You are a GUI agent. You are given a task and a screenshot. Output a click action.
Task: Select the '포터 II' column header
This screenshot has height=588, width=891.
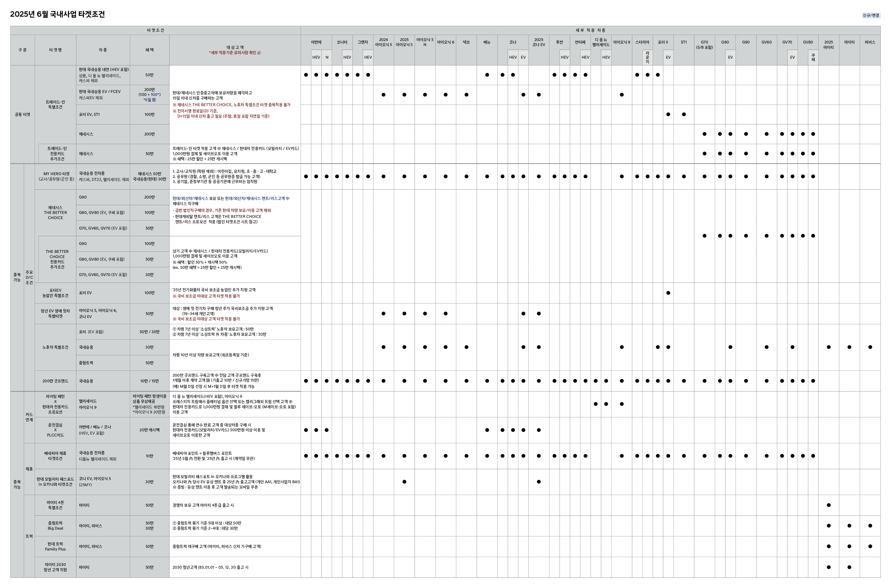pos(663,42)
